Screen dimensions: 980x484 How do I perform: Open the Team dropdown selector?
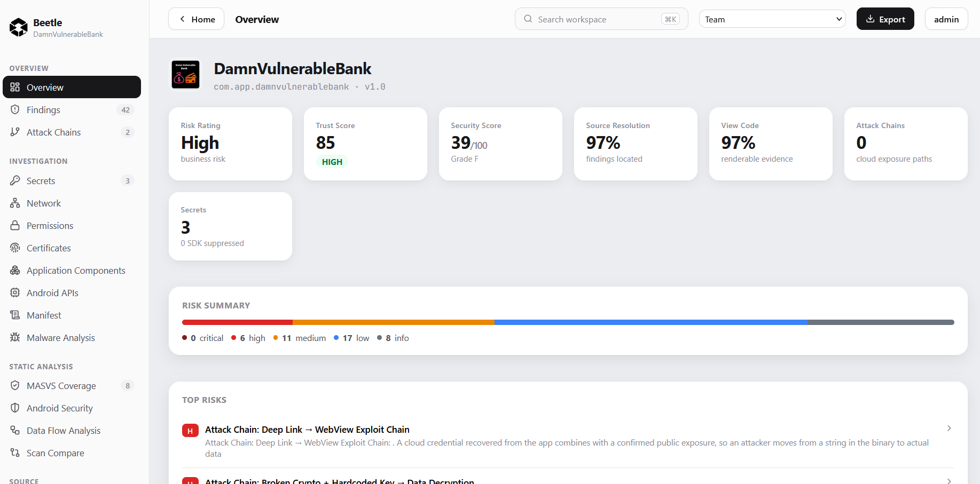coord(772,19)
